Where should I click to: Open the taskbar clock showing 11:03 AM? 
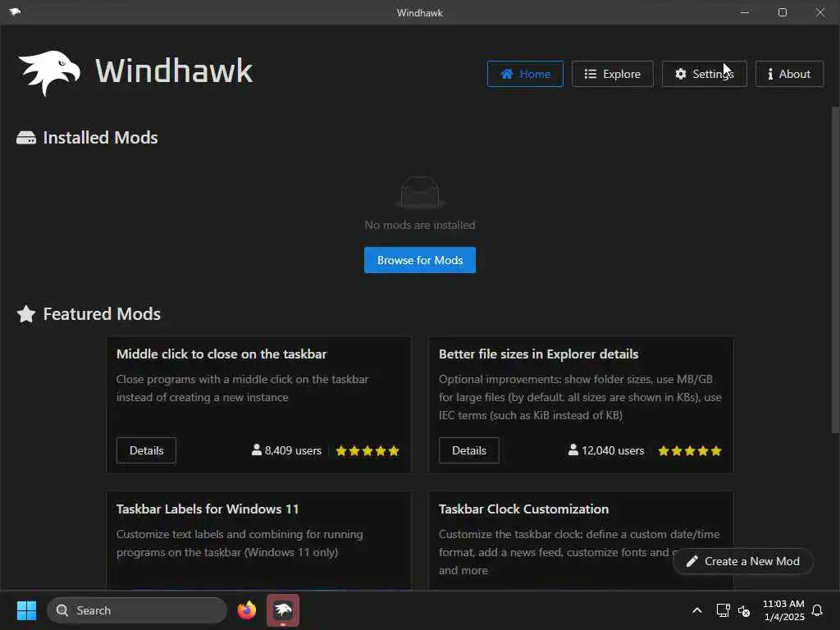click(783, 610)
